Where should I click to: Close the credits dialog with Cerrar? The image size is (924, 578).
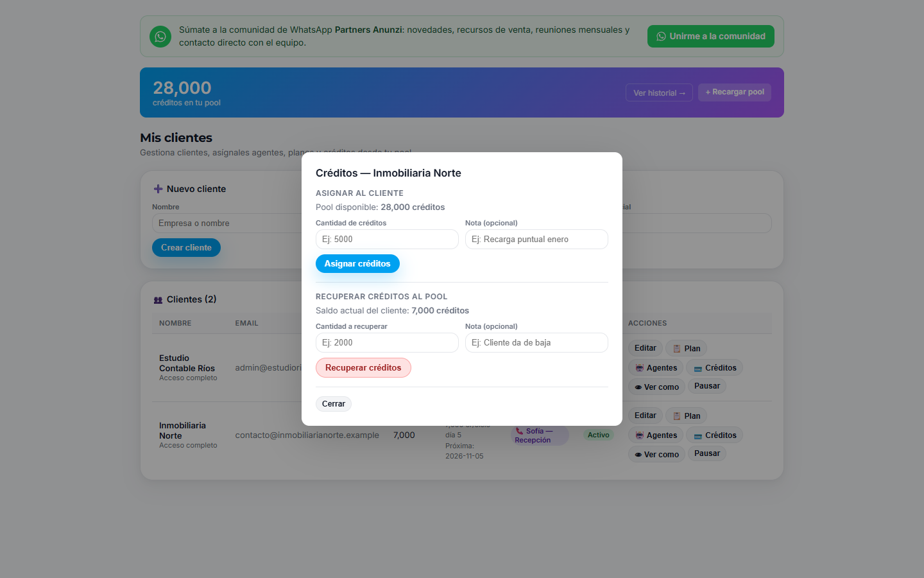point(334,404)
